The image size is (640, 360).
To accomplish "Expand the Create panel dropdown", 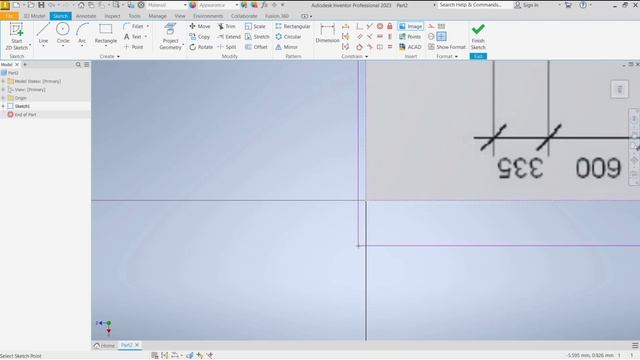I will click(x=110, y=56).
